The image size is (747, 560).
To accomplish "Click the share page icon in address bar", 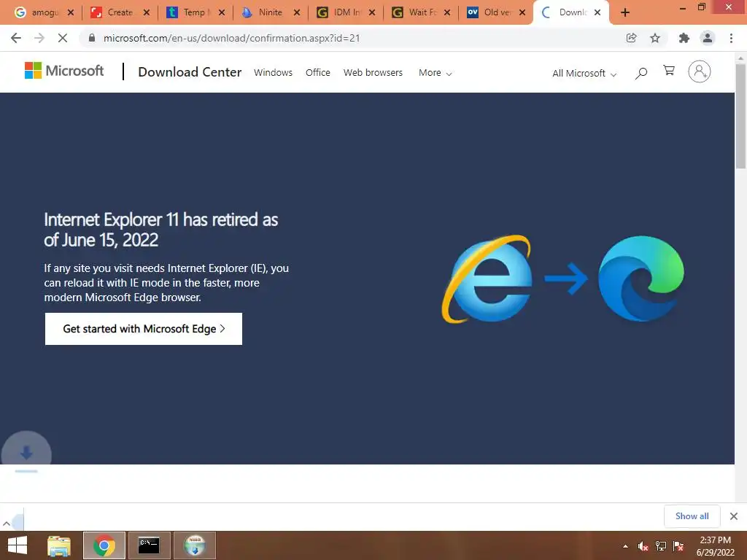I will point(631,38).
